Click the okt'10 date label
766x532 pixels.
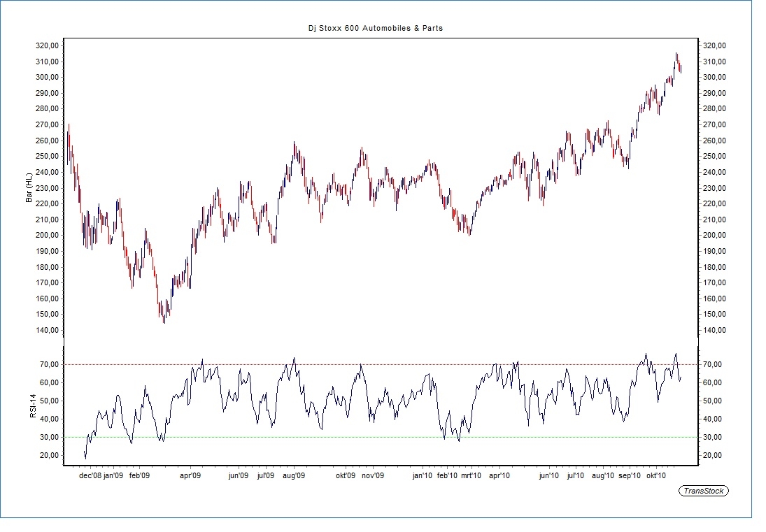pyautogui.click(x=656, y=476)
